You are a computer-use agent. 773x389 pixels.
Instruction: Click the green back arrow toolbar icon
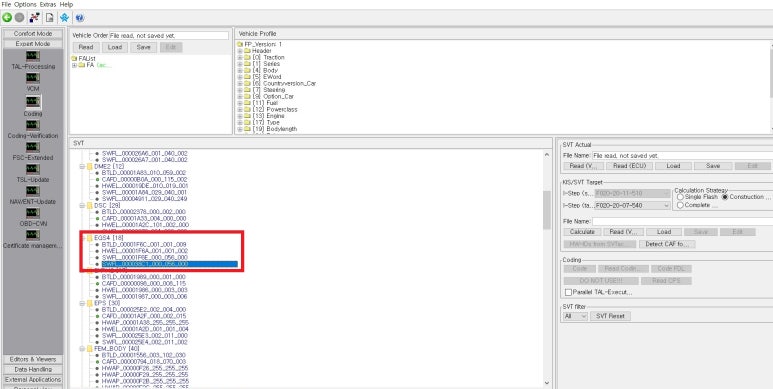(x=7, y=18)
